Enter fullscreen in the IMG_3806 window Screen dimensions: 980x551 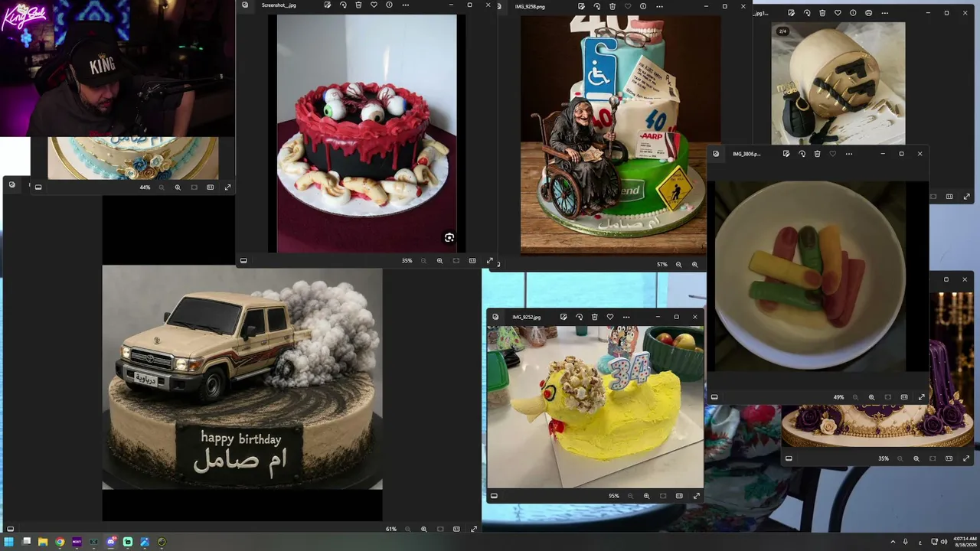[921, 398]
